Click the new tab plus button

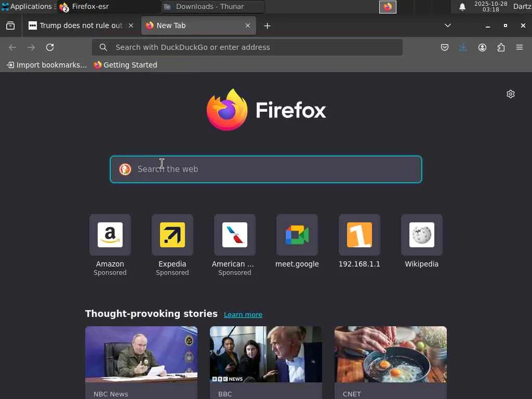point(268,26)
